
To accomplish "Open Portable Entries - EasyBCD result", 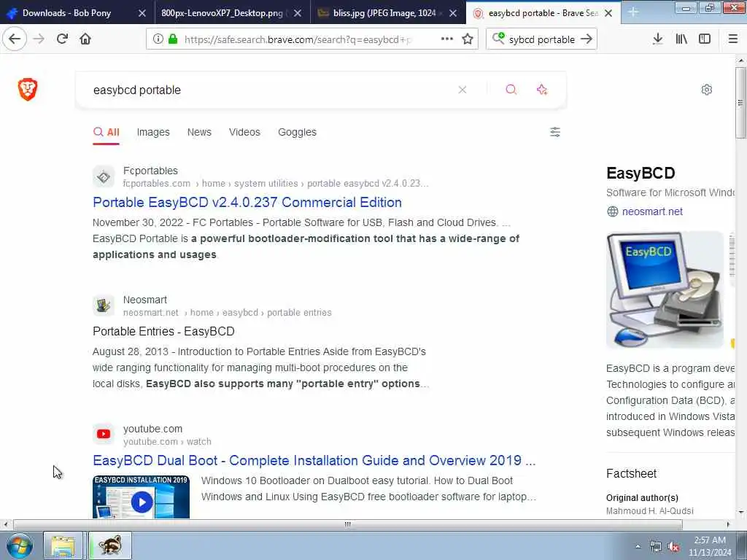I will click(x=163, y=332).
